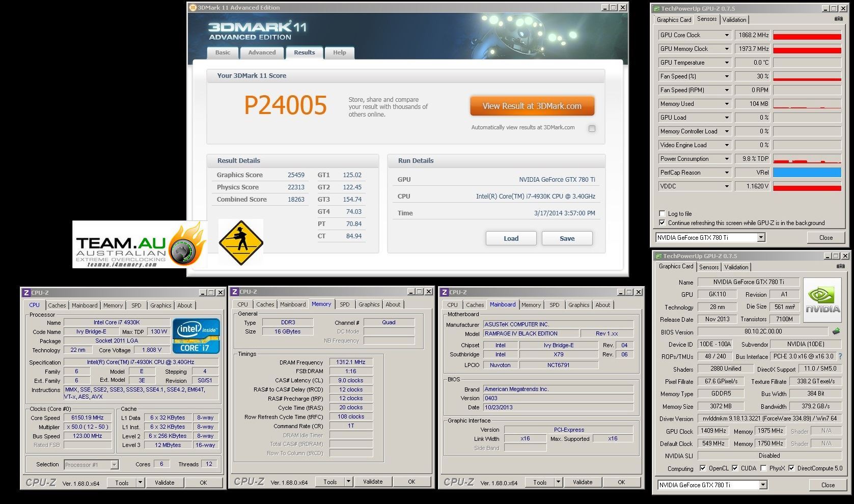Open the GPU Core Clock sensor dropdown
The width and height of the screenshot is (854, 504).
[727, 35]
